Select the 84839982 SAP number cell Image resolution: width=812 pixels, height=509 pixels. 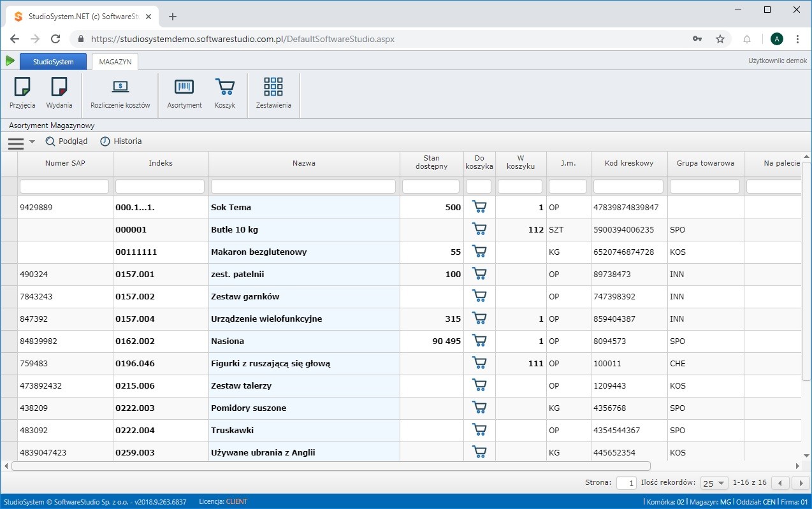coord(65,341)
